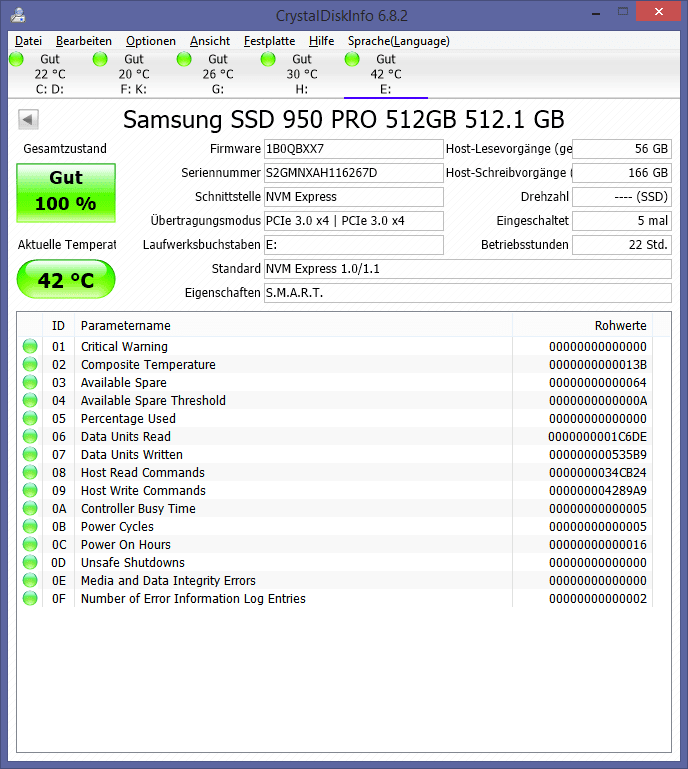The width and height of the screenshot is (688, 769).
Task: Open the Ansicht menu
Action: click(x=210, y=41)
